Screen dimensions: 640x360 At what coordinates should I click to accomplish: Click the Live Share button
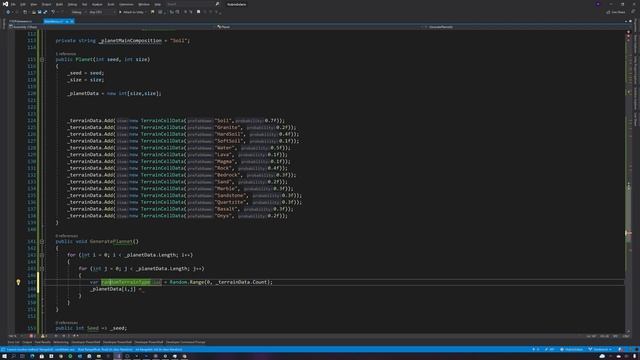pyautogui.click(x=616, y=12)
